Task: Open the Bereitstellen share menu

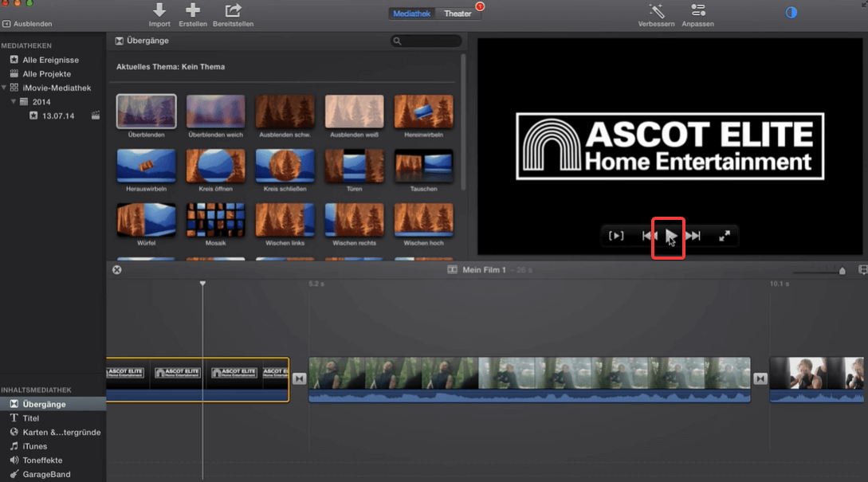Action: (233, 10)
